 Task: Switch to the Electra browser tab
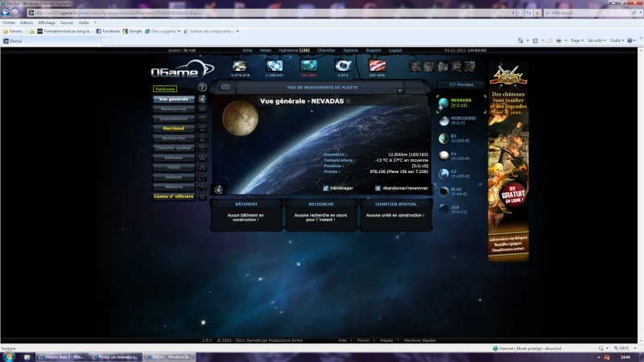click(52, 41)
